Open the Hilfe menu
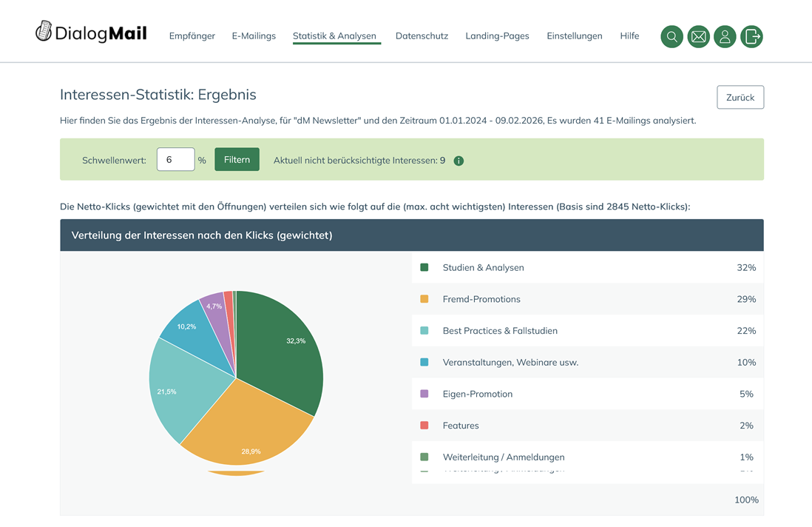 point(629,36)
